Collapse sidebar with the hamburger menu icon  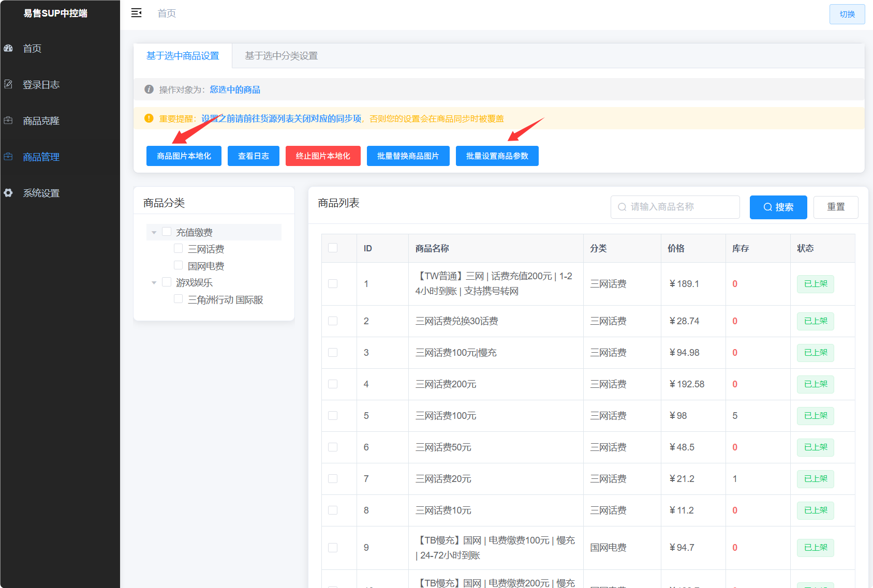137,13
